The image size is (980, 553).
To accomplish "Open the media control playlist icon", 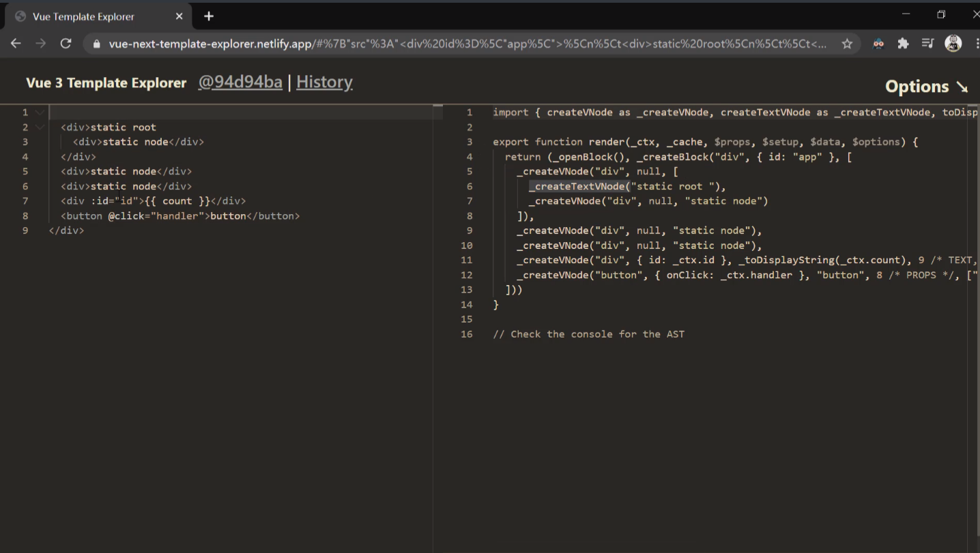I will pyautogui.click(x=927, y=44).
